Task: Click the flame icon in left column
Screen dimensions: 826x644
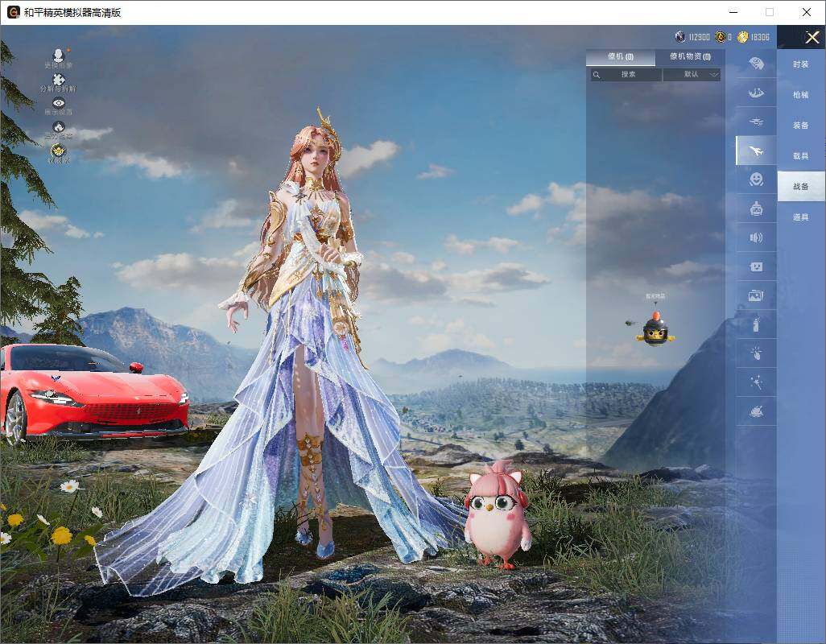Action: [x=59, y=127]
